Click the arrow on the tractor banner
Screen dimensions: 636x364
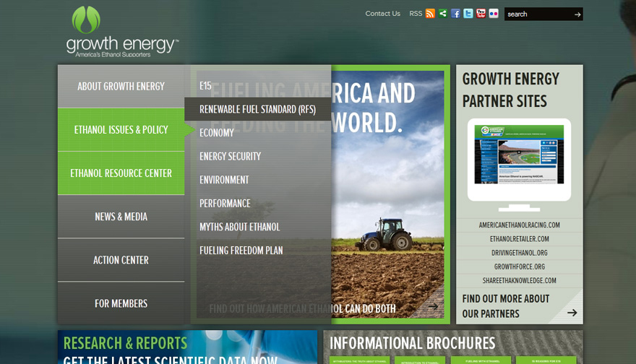pyautogui.click(x=433, y=306)
